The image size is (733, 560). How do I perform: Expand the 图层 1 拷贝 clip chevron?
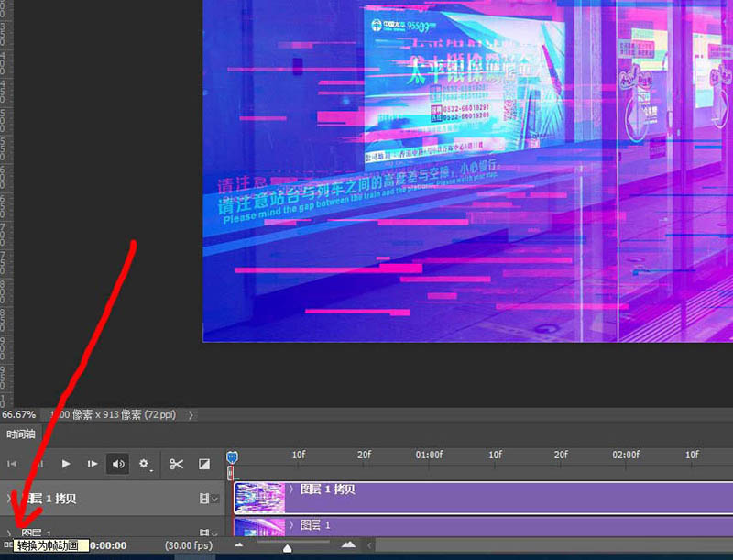click(291, 489)
